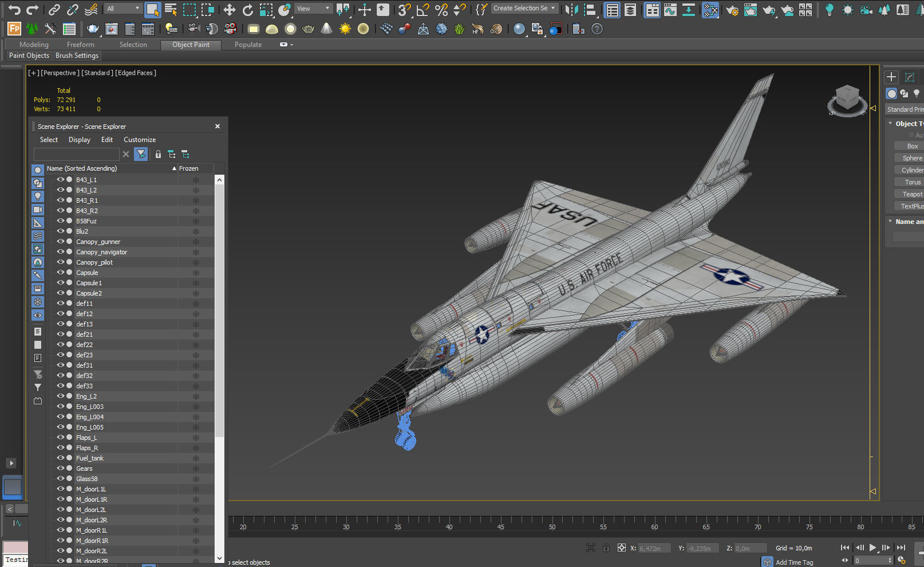Image resolution: width=924 pixels, height=567 pixels.
Task: Click the Align tool icon
Action: pos(590,9)
